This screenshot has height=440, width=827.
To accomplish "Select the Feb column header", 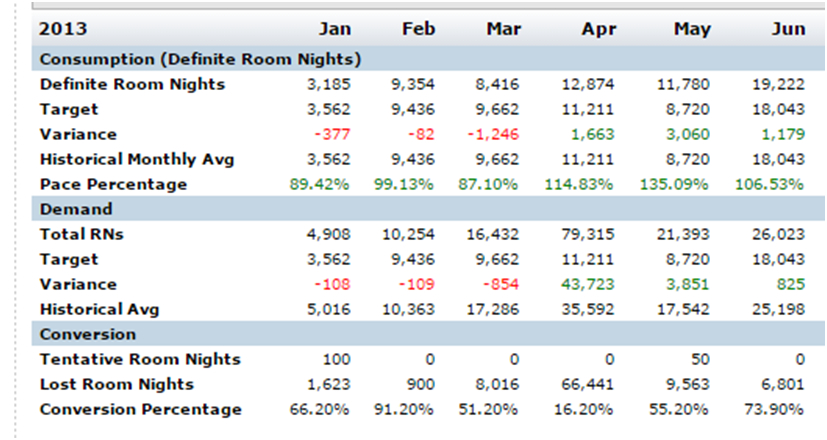I will (x=419, y=28).
